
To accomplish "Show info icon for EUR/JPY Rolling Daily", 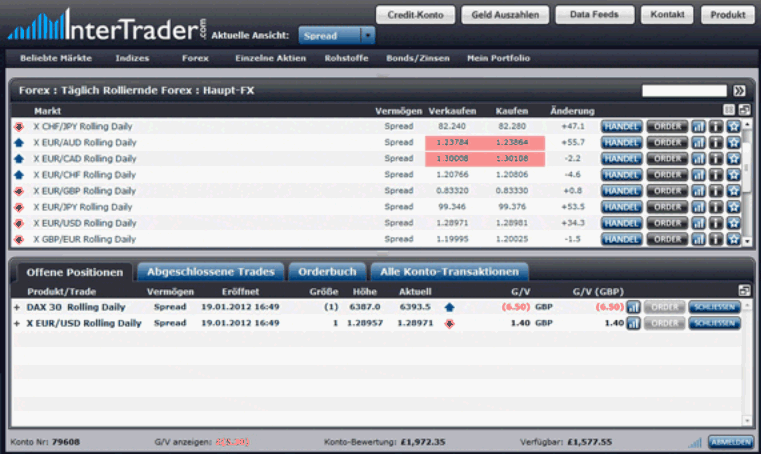I will pyautogui.click(x=716, y=207).
